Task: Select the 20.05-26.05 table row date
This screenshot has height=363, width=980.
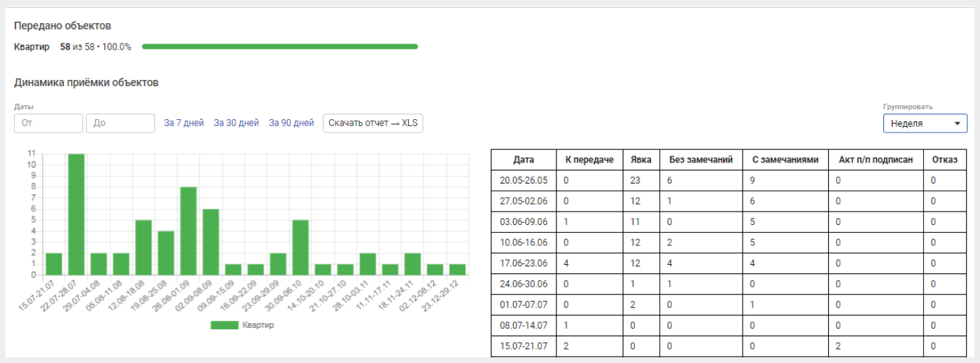Action: point(524,180)
